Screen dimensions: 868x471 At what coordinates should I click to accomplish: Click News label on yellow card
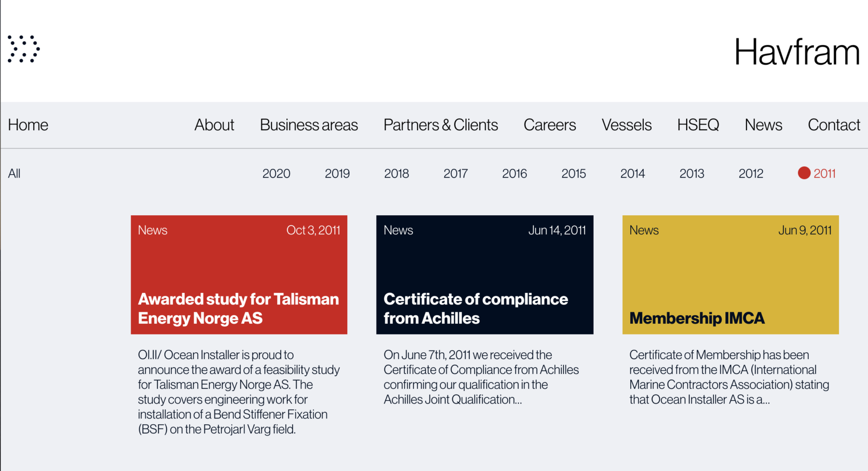pyautogui.click(x=644, y=230)
